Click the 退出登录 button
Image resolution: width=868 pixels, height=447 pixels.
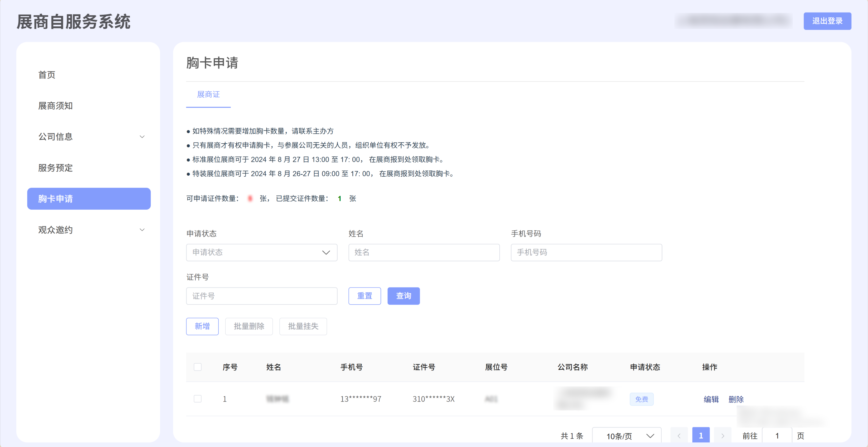(x=827, y=21)
